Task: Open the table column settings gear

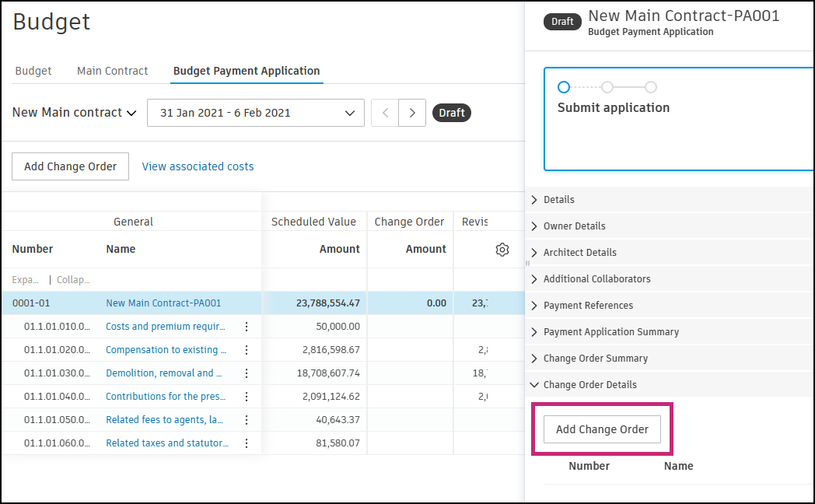Action: pos(502,250)
